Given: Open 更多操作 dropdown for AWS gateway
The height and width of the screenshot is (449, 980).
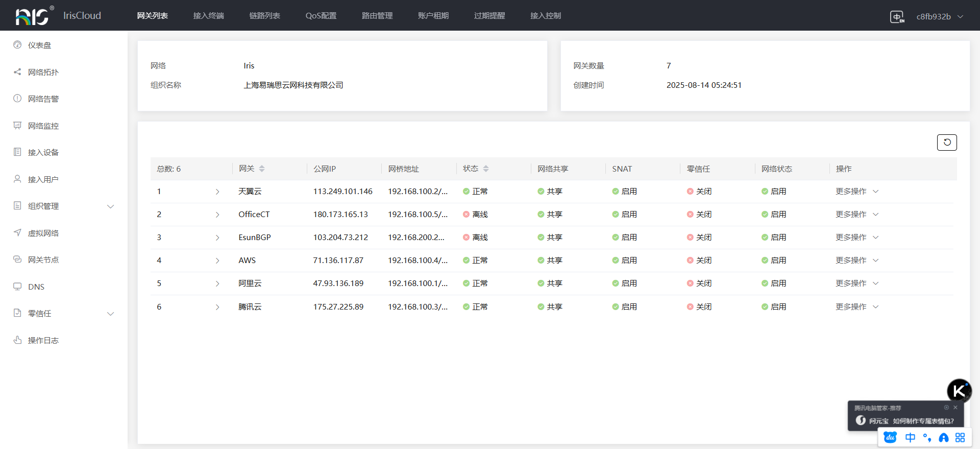Looking at the screenshot, I should (856, 261).
